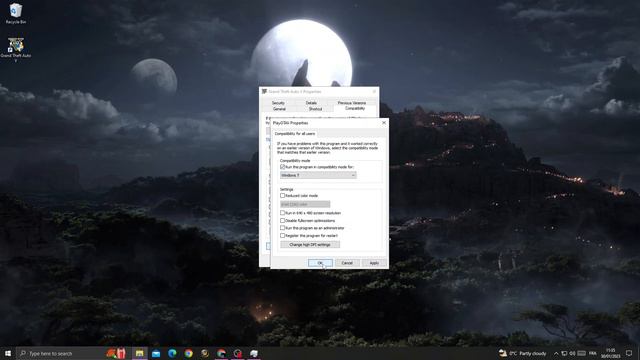
Task: Click the Cancel button
Action: (x=347, y=263)
